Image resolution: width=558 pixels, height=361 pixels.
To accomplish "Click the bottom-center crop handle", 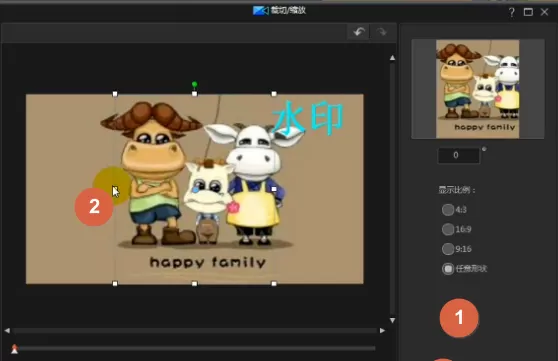I will pyautogui.click(x=194, y=284).
